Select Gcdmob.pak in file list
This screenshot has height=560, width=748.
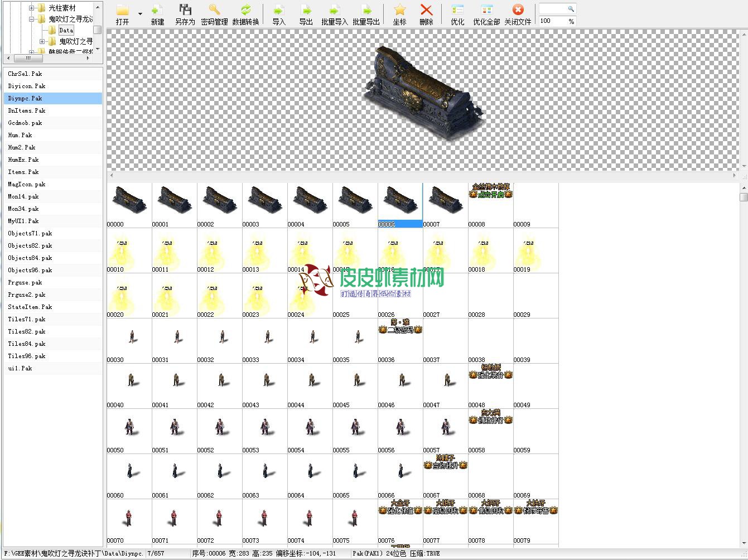tap(53, 123)
